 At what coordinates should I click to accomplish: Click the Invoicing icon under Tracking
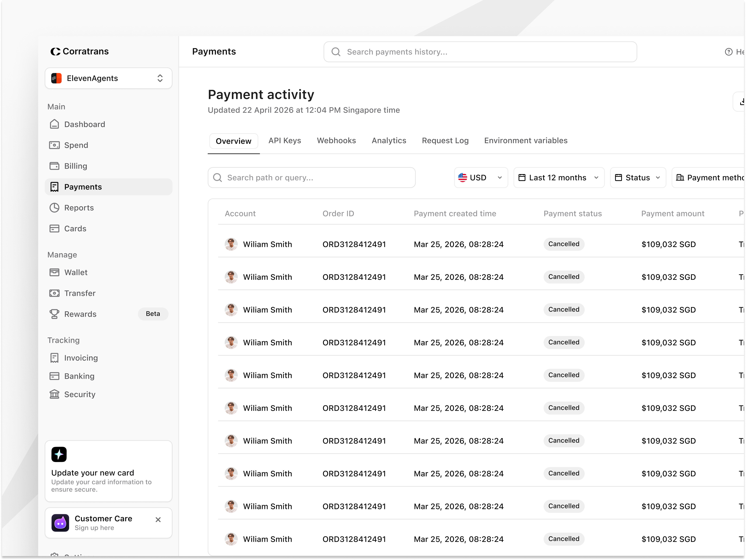point(54,358)
